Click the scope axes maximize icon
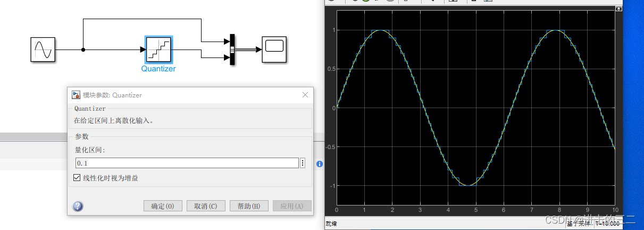 click(618, 9)
